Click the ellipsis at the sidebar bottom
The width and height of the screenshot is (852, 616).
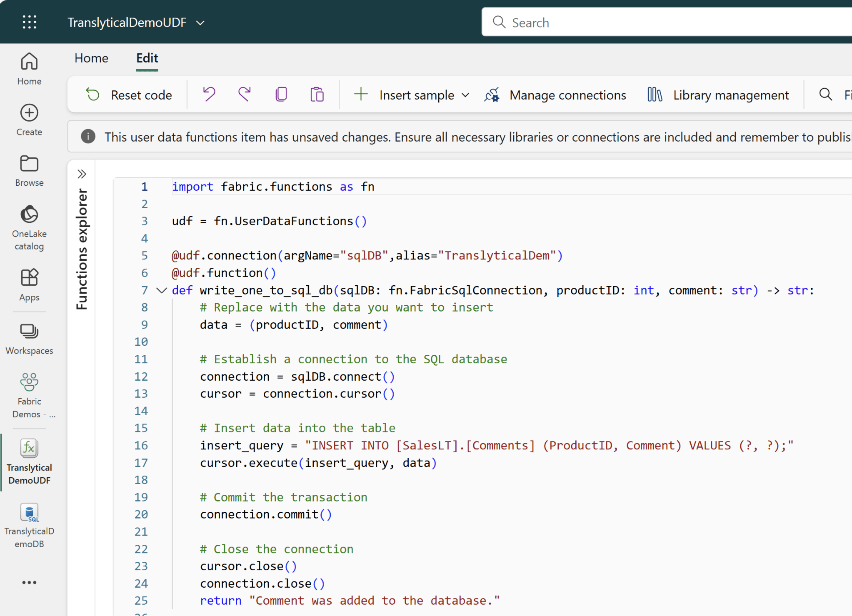tap(29, 582)
